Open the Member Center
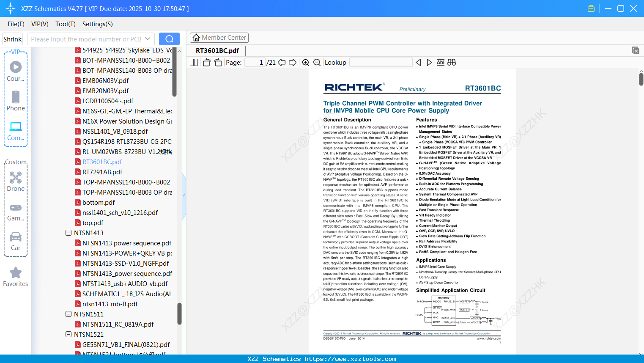The image size is (644, 363). (x=219, y=38)
